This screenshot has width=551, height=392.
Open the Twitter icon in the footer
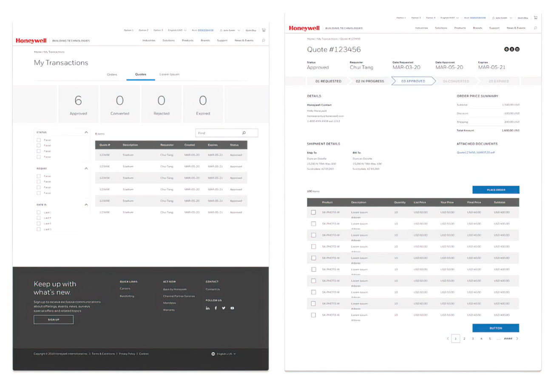click(x=224, y=308)
